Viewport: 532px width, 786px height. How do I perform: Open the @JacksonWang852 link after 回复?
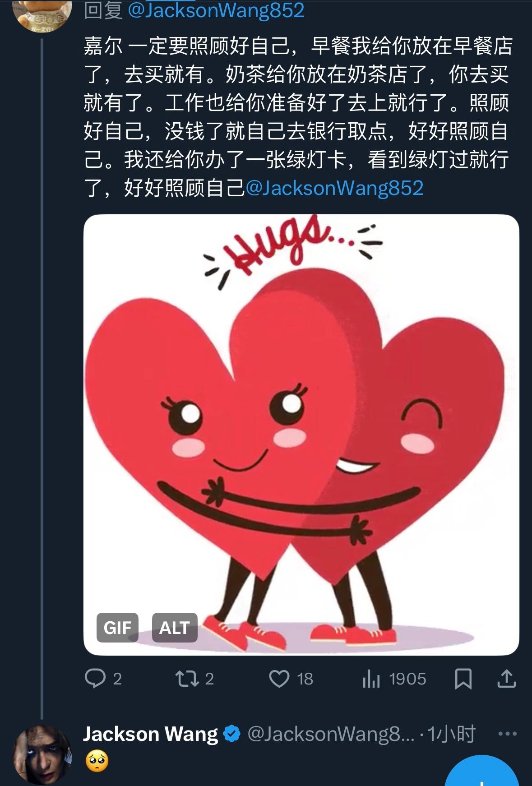tap(216, 11)
